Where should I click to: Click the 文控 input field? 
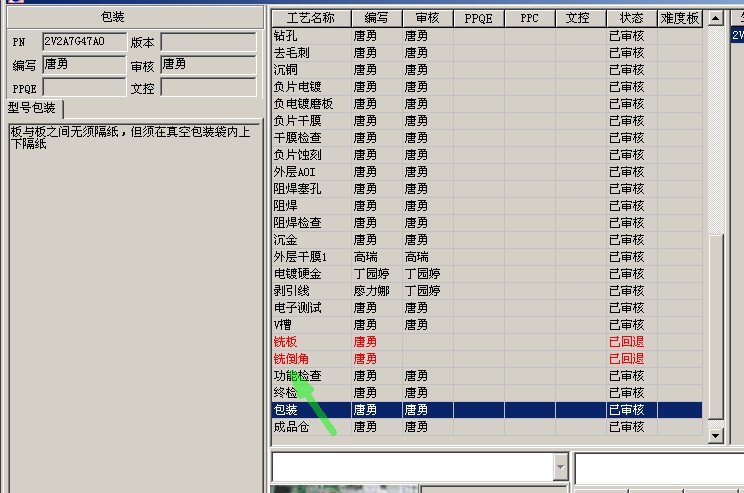click(x=209, y=87)
